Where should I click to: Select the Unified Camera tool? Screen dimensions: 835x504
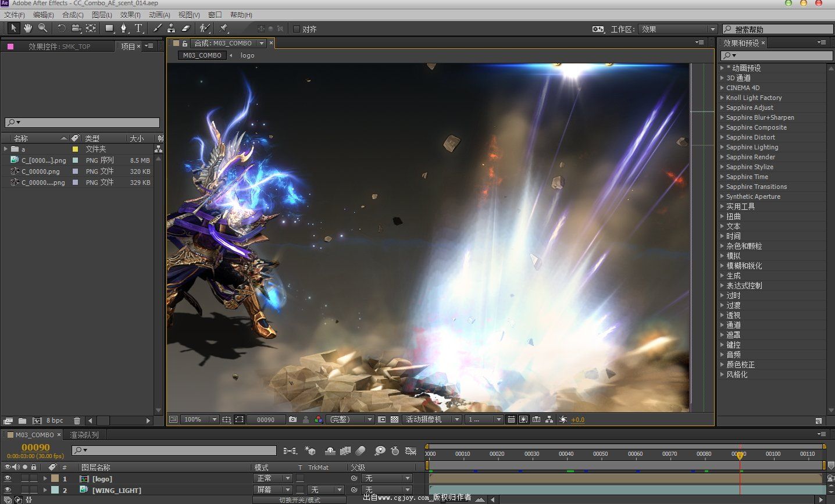[x=76, y=28]
